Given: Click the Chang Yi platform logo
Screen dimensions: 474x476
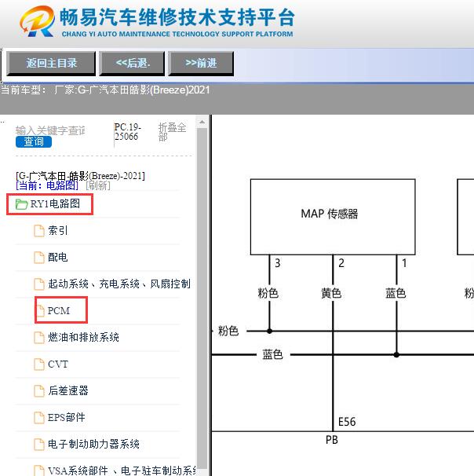Looking at the screenshot, I should [38, 20].
